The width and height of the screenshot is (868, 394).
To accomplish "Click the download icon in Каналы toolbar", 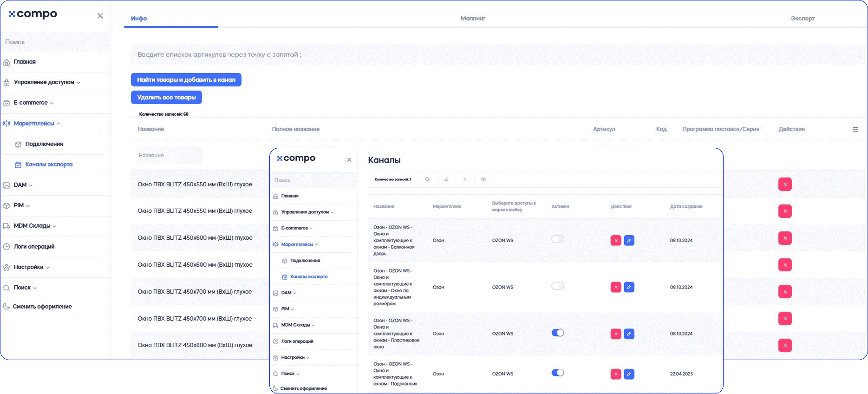I will pos(446,179).
